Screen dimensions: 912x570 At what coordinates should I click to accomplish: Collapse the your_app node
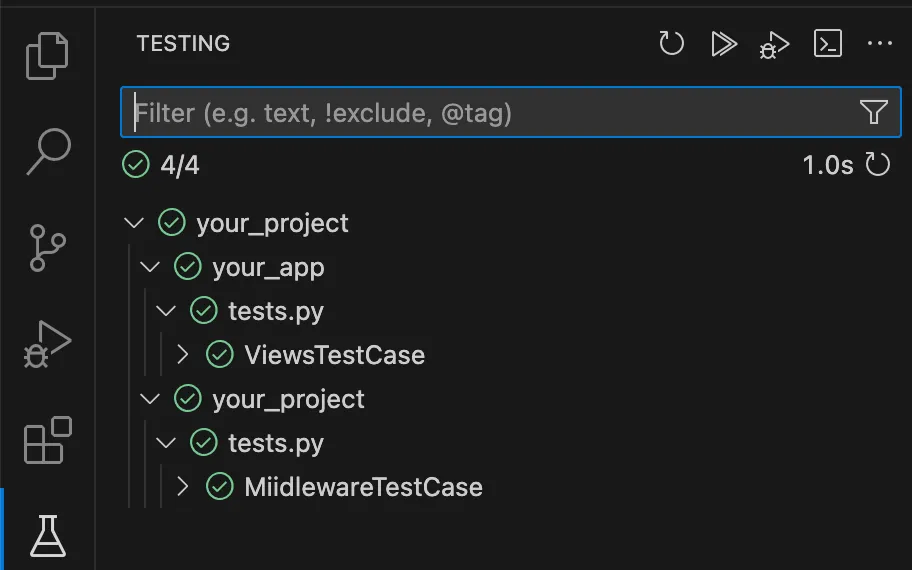150,267
